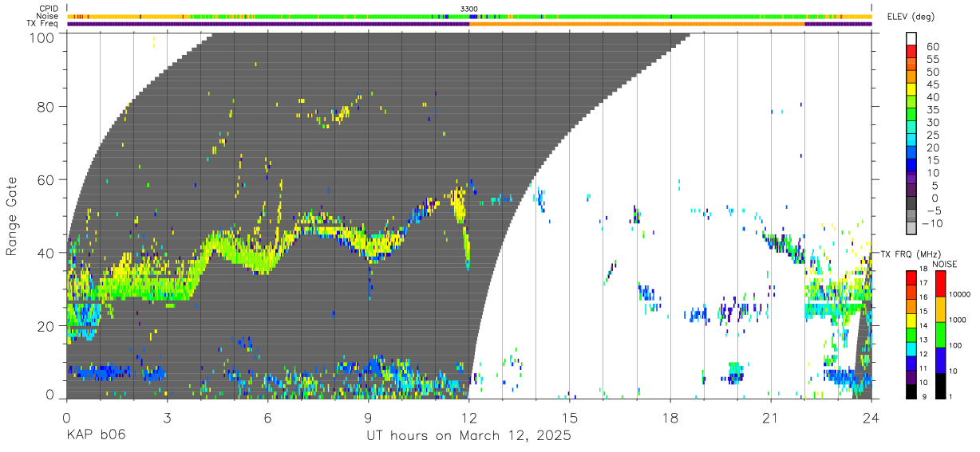Click the UT hours on March 12, 2025 title

pos(468,436)
